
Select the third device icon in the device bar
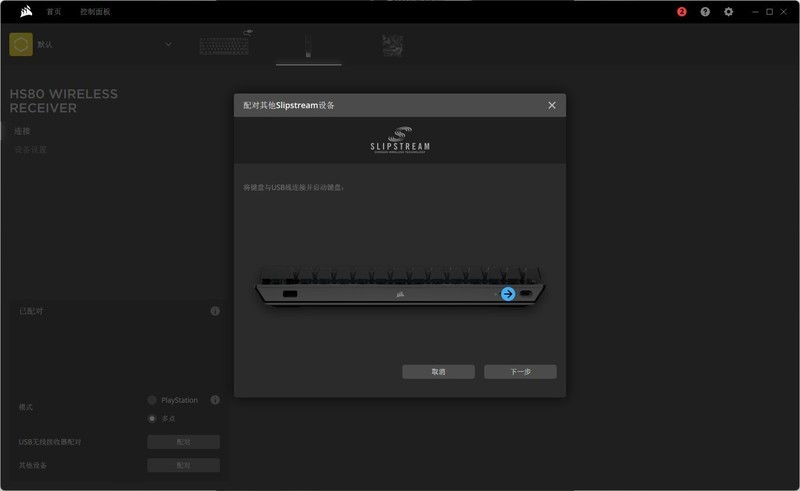(392, 45)
